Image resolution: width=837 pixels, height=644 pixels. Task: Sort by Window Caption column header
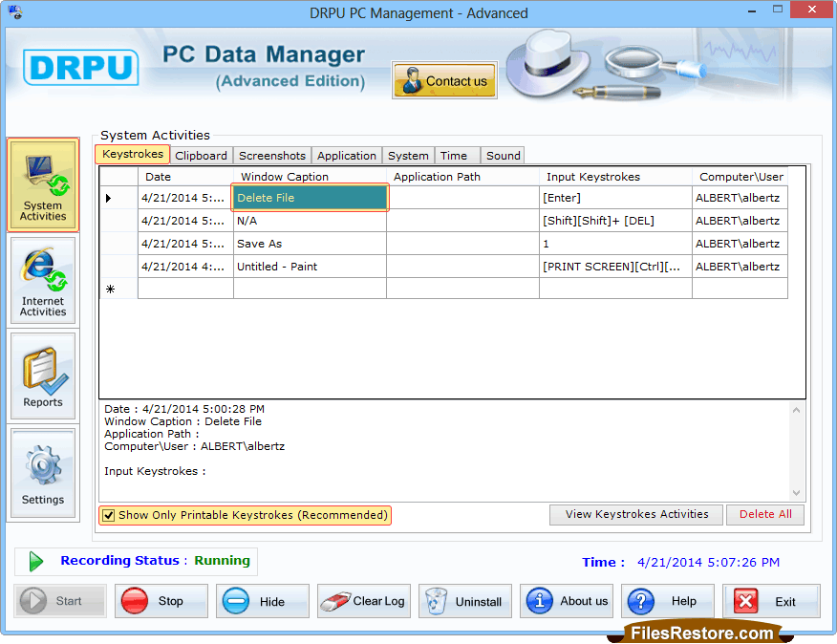tap(311, 177)
